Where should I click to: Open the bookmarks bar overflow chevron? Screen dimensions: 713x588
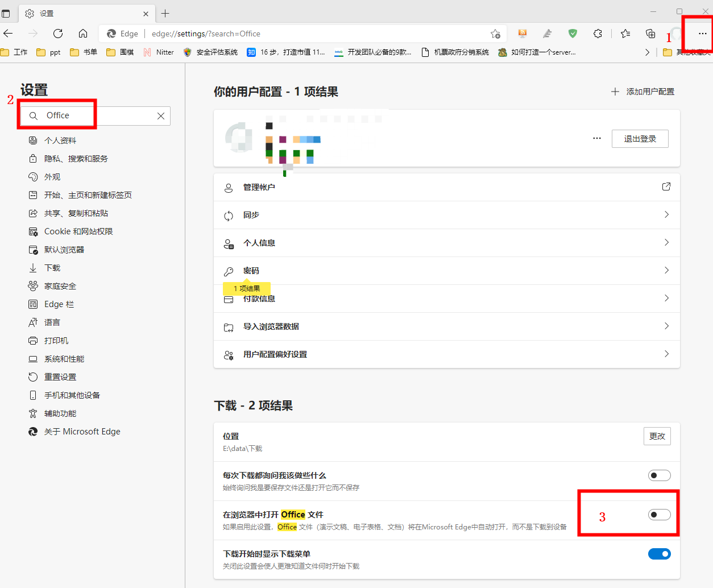(648, 52)
